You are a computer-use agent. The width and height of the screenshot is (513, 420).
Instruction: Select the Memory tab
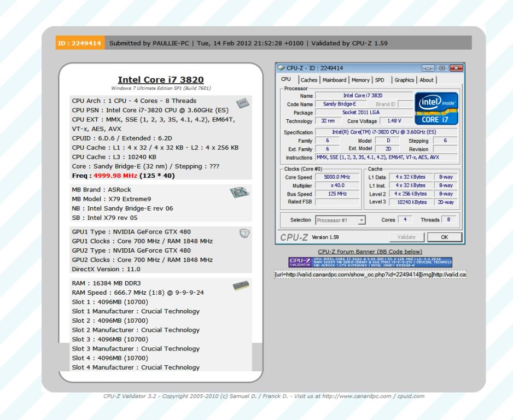360,80
